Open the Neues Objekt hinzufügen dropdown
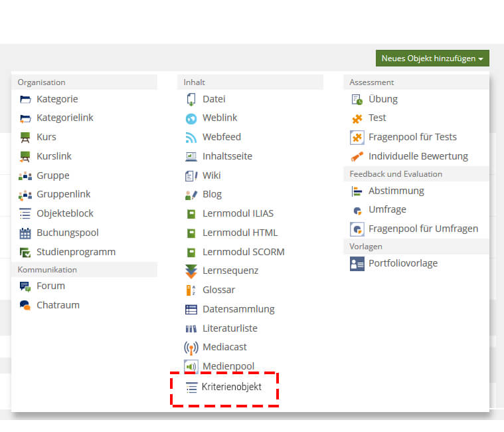 (x=432, y=58)
